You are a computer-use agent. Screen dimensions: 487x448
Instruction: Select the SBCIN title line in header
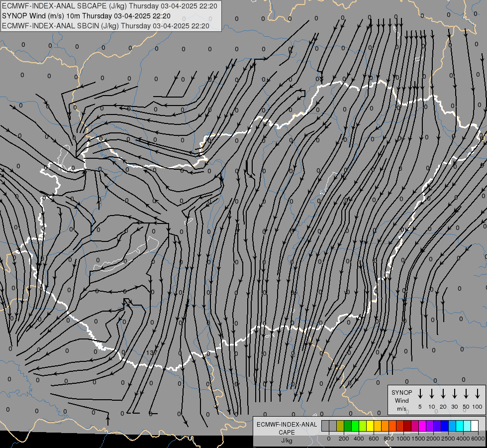(105, 26)
